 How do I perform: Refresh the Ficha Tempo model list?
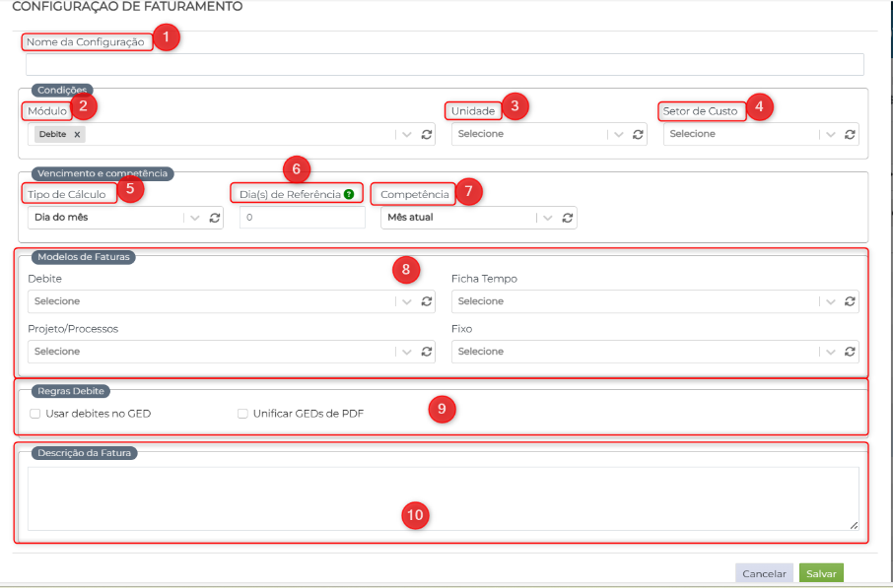[x=850, y=301]
